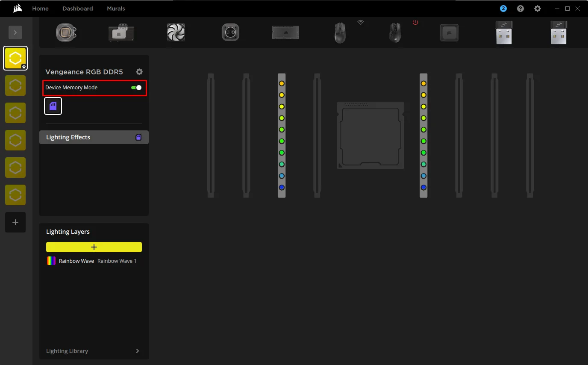The width and height of the screenshot is (588, 365).
Task: Click the Device Memory Mode label
Action: tap(71, 87)
